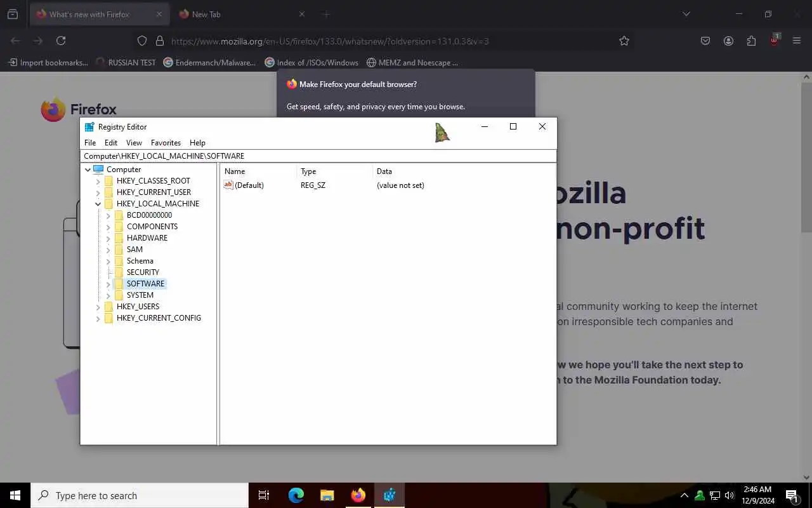Click the (Default) string value icon

[x=228, y=185]
